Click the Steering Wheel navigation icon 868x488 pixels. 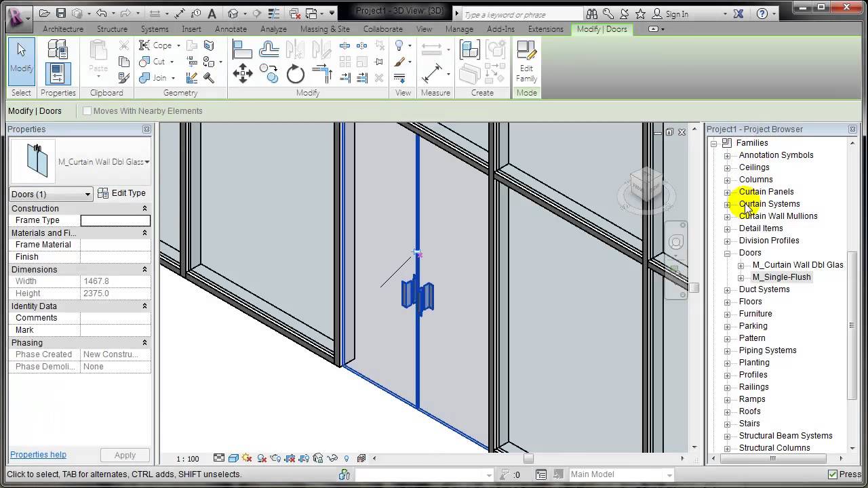pyautogui.click(x=676, y=242)
